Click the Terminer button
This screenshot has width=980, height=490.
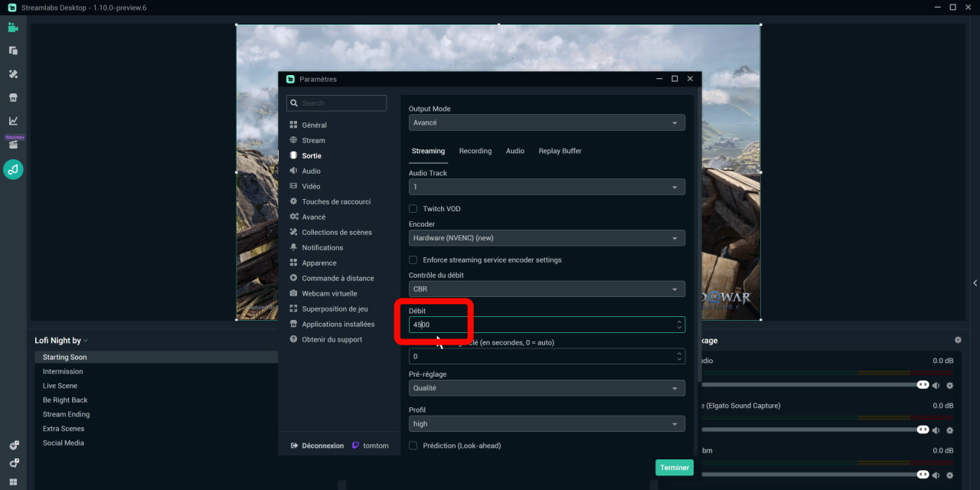pos(674,468)
